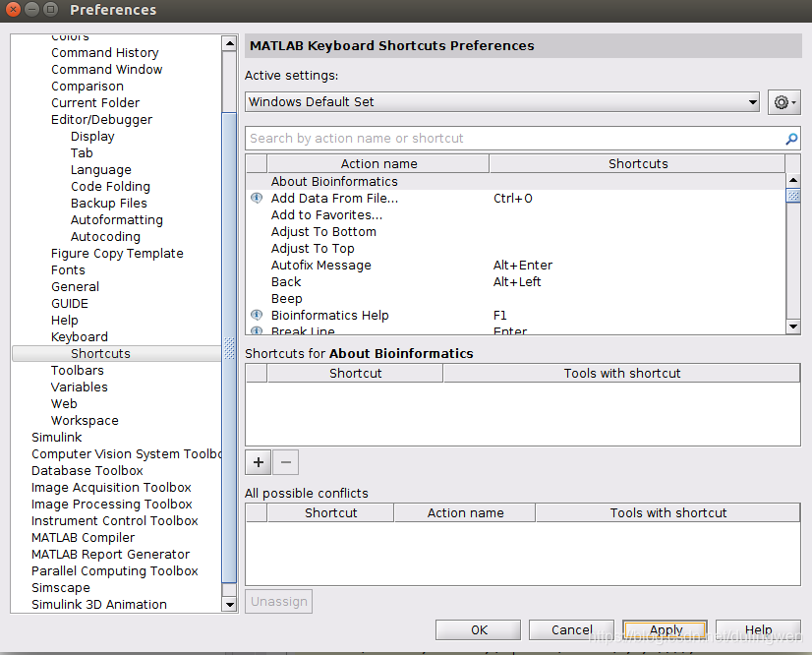Screen dimensions: 812x655
Task: Open GUIDE preferences
Action: 70,304
